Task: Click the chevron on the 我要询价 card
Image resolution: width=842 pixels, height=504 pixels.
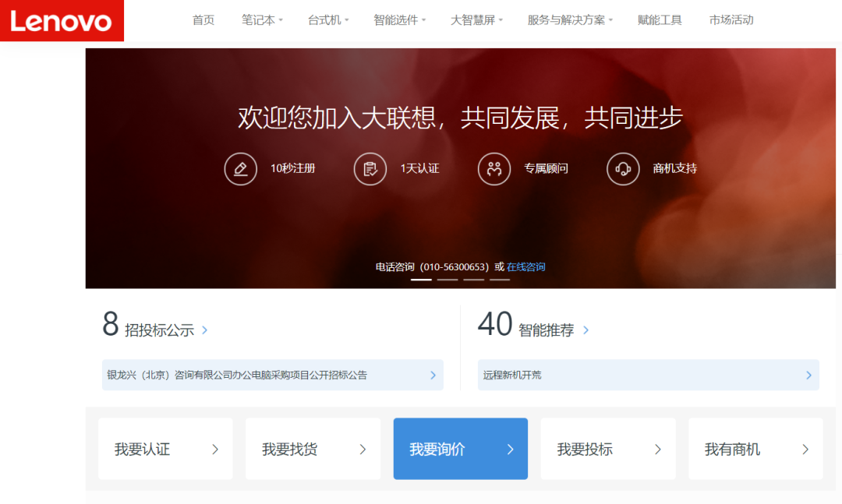Action: click(x=511, y=449)
